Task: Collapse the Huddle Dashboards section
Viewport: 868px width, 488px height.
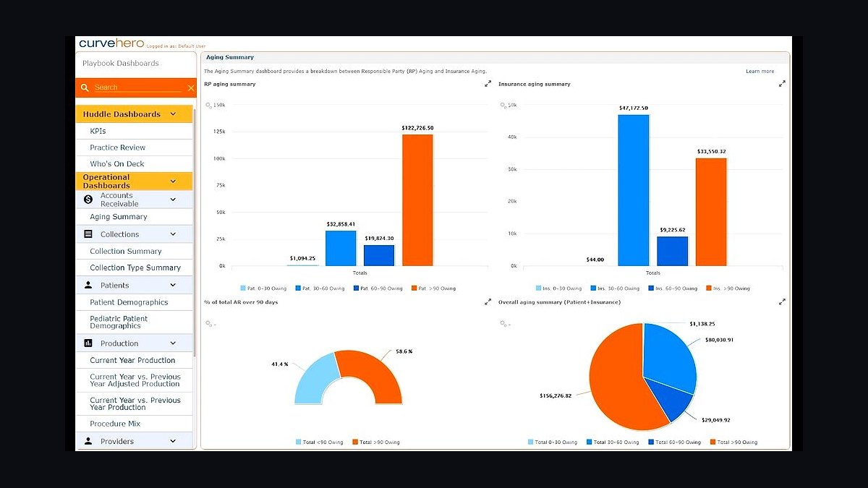Action: (x=173, y=114)
